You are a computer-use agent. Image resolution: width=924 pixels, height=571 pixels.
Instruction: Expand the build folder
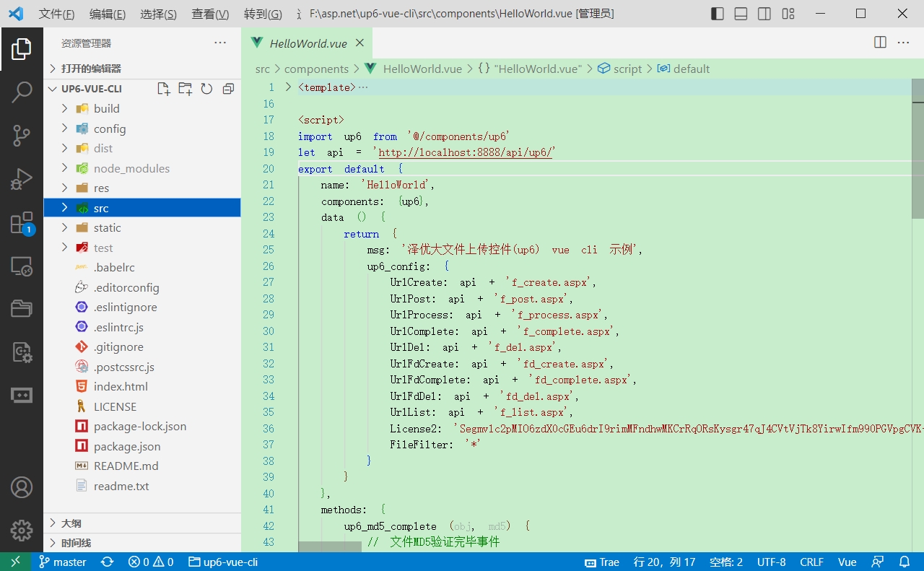click(x=106, y=108)
